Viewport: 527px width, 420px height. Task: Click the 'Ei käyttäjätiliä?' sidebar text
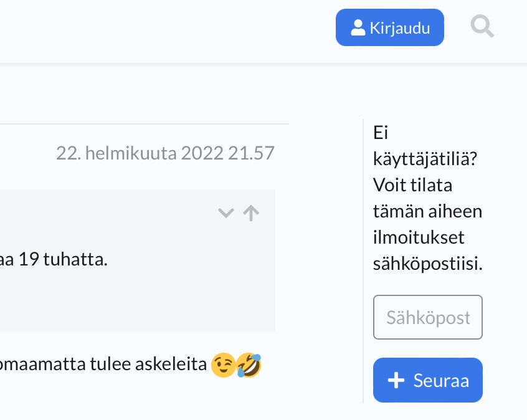(x=425, y=145)
